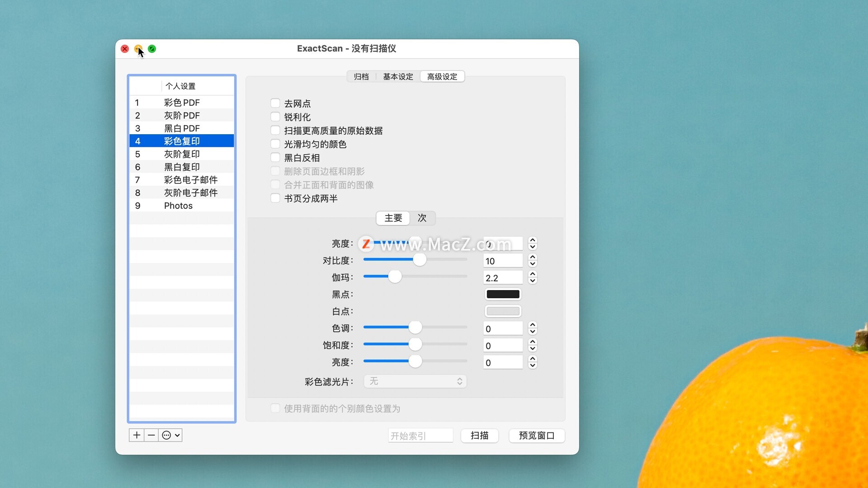Select the 黑白复印 profile

[182, 167]
